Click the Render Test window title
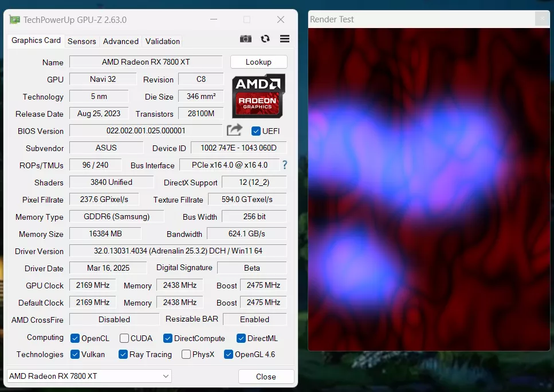Image resolution: width=554 pixels, height=392 pixels. tap(332, 19)
